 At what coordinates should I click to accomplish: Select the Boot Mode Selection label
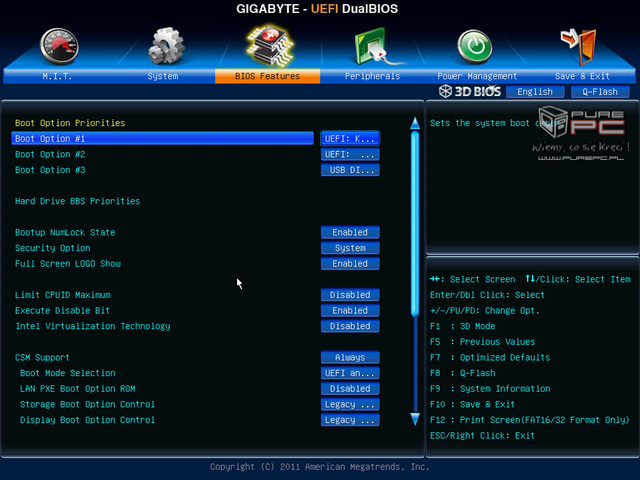coord(68,373)
